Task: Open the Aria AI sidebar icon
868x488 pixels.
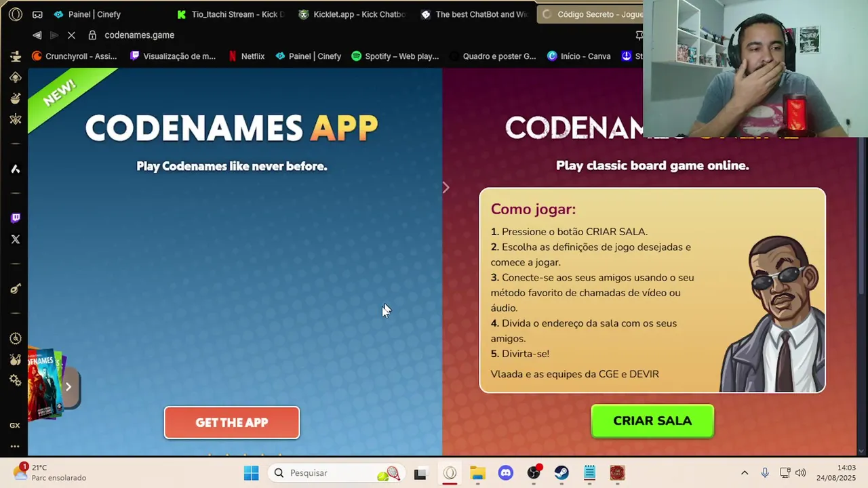Action: click(15, 169)
